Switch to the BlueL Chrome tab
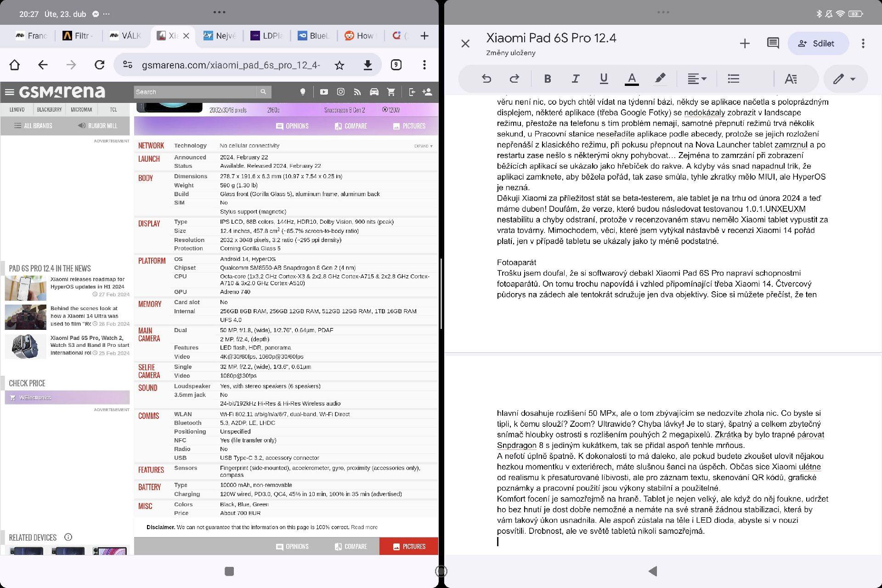 (x=313, y=36)
